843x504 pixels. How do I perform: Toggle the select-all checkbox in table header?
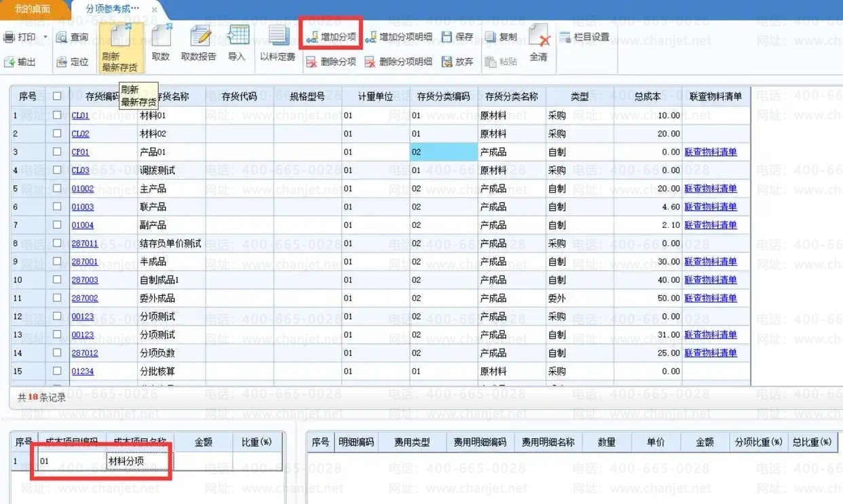(x=58, y=96)
